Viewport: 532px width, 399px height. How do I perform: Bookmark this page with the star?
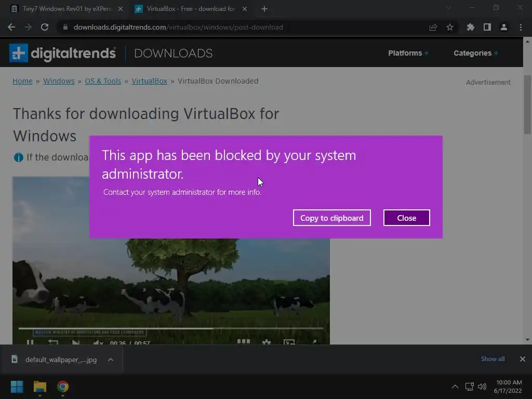pyautogui.click(x=450, y=27)
